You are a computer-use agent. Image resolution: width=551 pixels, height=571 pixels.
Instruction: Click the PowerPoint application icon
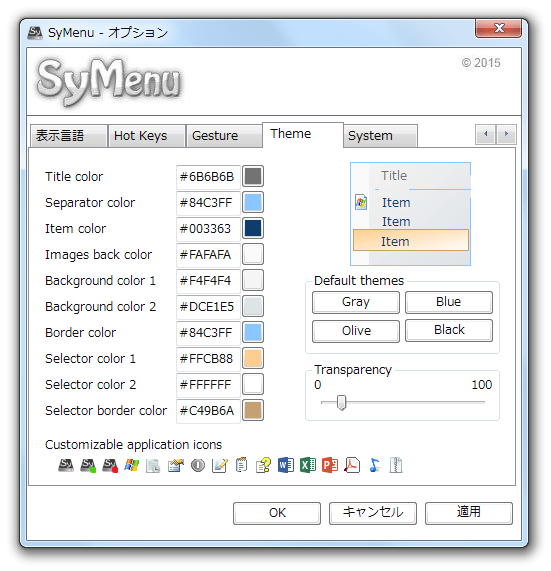click(x=330, y=465)
